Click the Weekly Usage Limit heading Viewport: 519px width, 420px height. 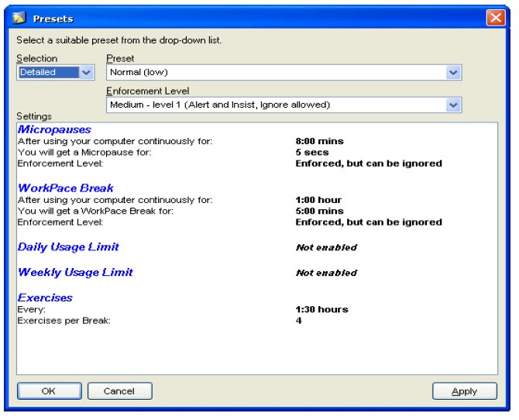coord(75,272)
